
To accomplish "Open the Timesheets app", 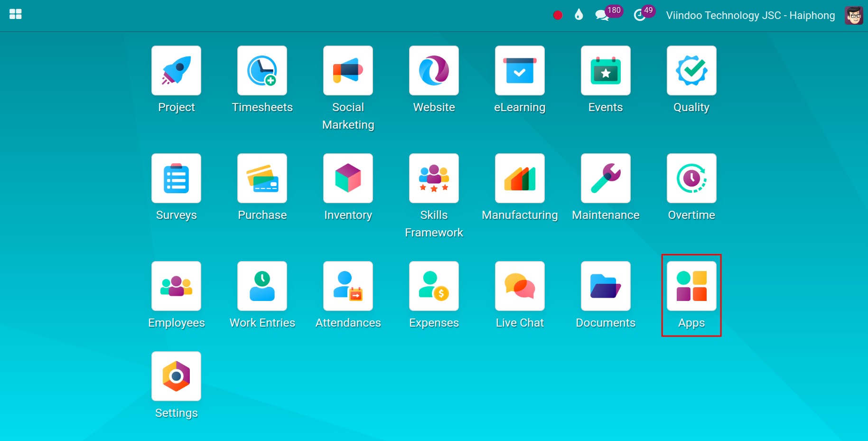I will (262, 71).
